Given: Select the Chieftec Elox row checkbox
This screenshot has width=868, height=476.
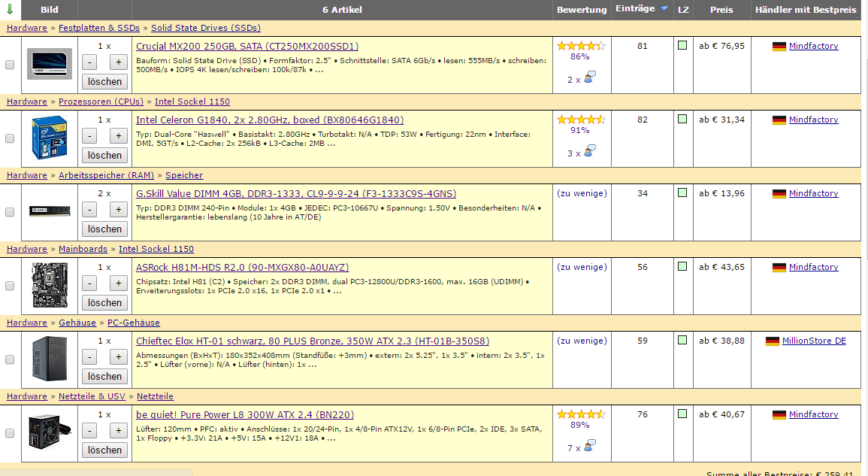Looking at the screenshot, I should [x=10, y=359].
